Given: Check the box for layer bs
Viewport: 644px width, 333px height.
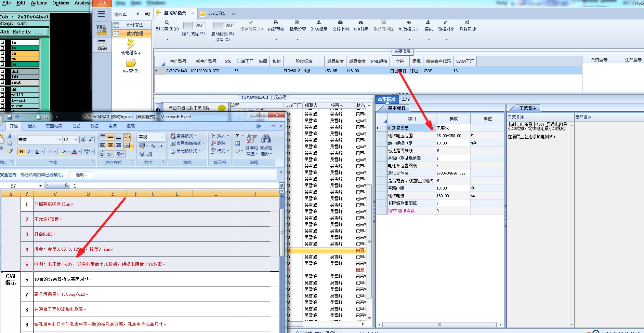Looking at the screenshot, I should 3,64.
